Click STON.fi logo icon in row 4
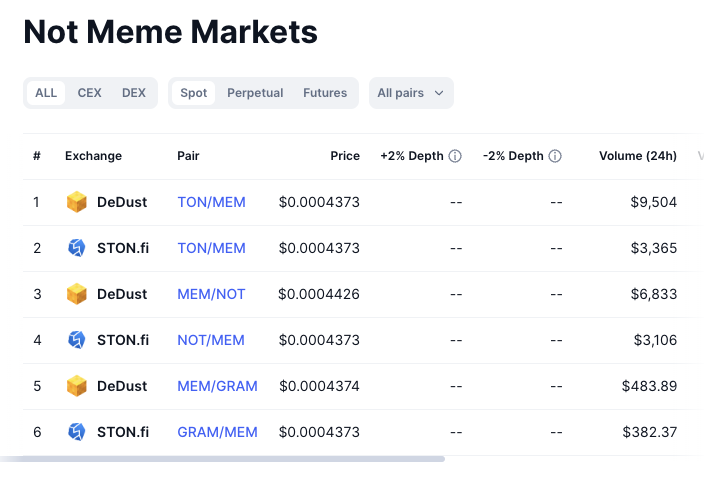The width and height of the screenshot is (704, 479). [77, 340]
